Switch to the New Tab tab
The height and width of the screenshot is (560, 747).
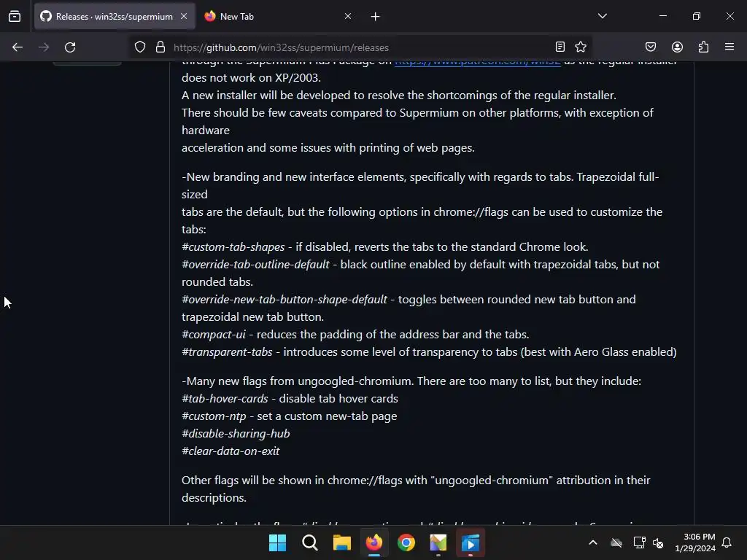coord(278,16)
